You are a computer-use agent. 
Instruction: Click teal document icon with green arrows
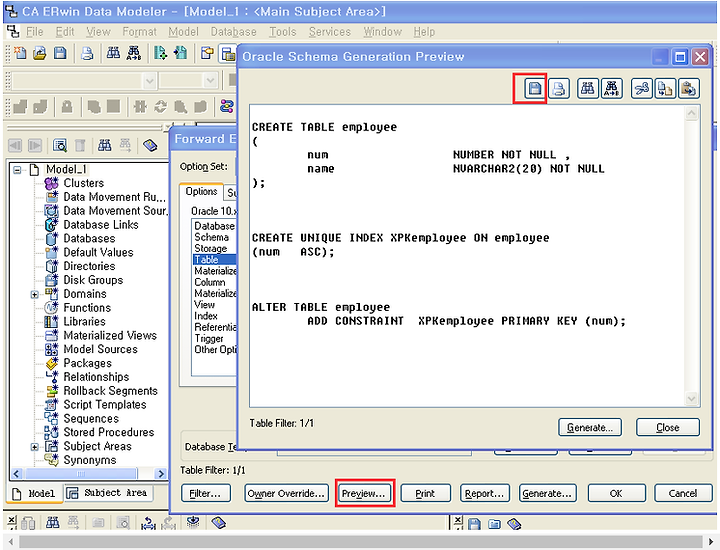[x=160, y=53]
